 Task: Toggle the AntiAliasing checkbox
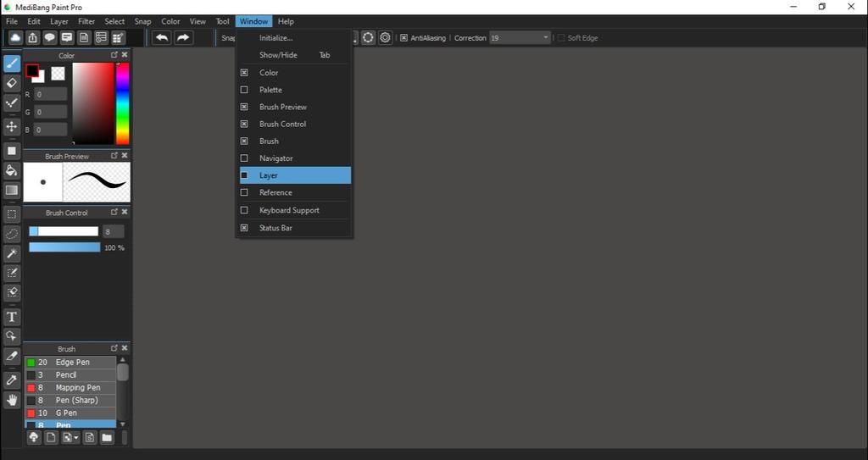coord(404,37)
